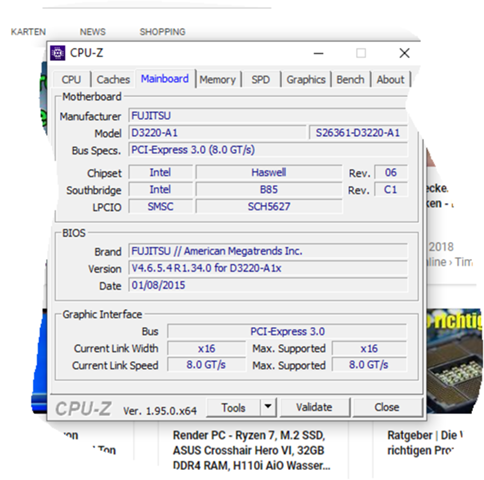The height and width of the screenshot is (480, 484).
Task: Click version text Ver. 1.95.0.x64
Action: (160, 411)
